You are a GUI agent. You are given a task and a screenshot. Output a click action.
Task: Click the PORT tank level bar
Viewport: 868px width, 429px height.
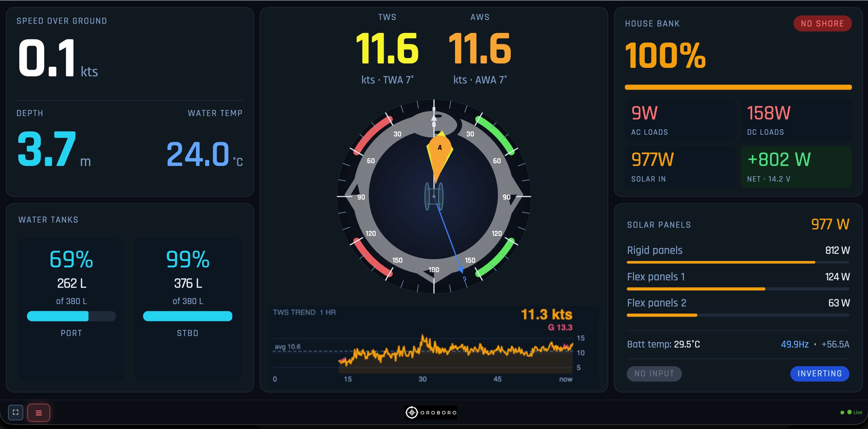click(x=71, y=316)
